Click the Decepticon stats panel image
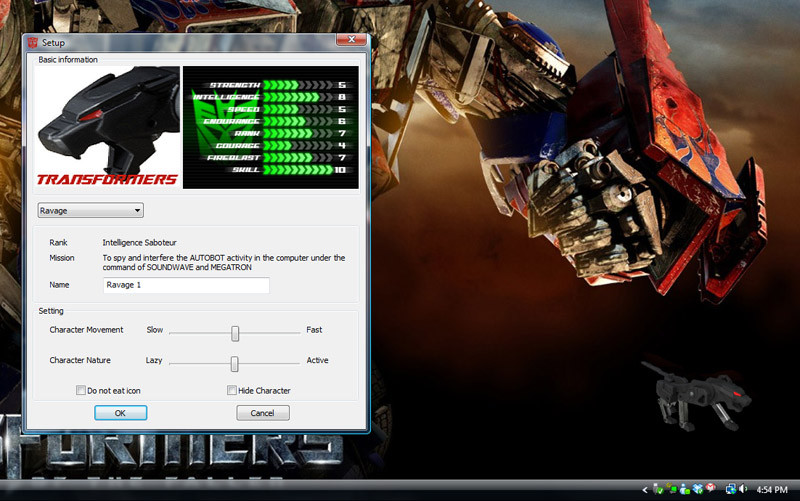Image resolution: width=800 pixels, height=501 pixels. coord(270,127)
